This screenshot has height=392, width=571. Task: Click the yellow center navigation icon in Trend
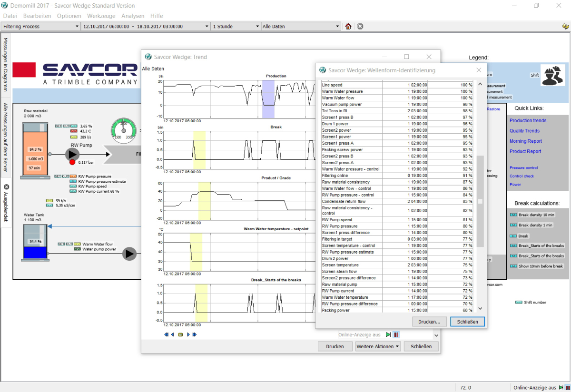click(x=180, y=334)
